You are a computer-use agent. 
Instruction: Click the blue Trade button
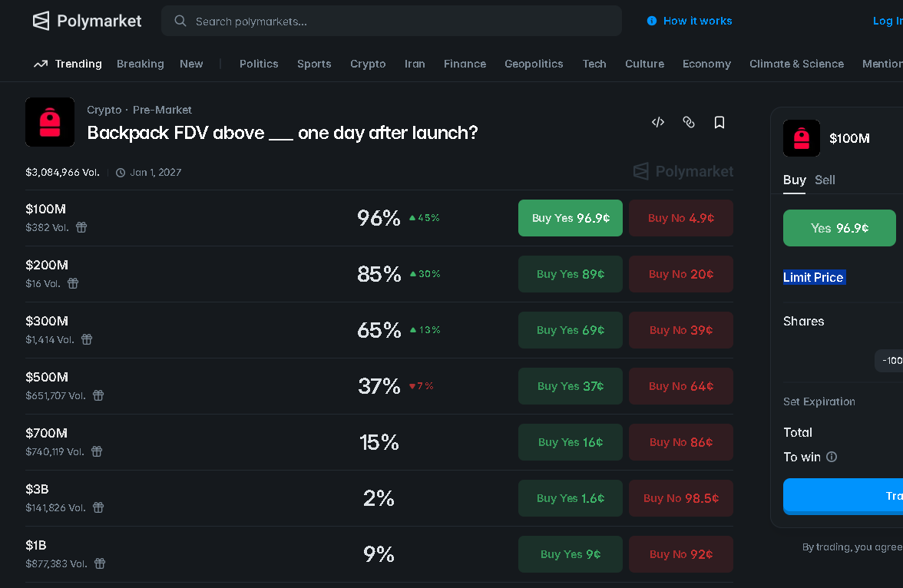pos(843,496)
